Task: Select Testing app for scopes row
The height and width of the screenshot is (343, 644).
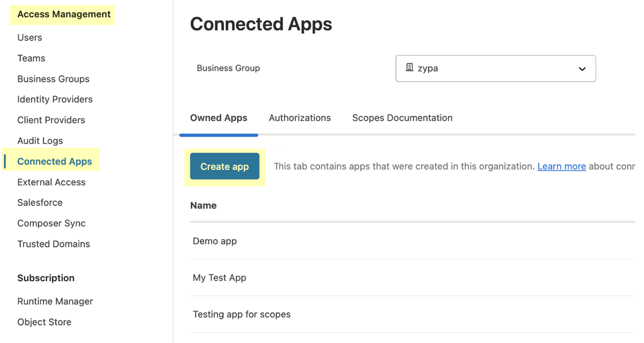Action: coord(242,314)
